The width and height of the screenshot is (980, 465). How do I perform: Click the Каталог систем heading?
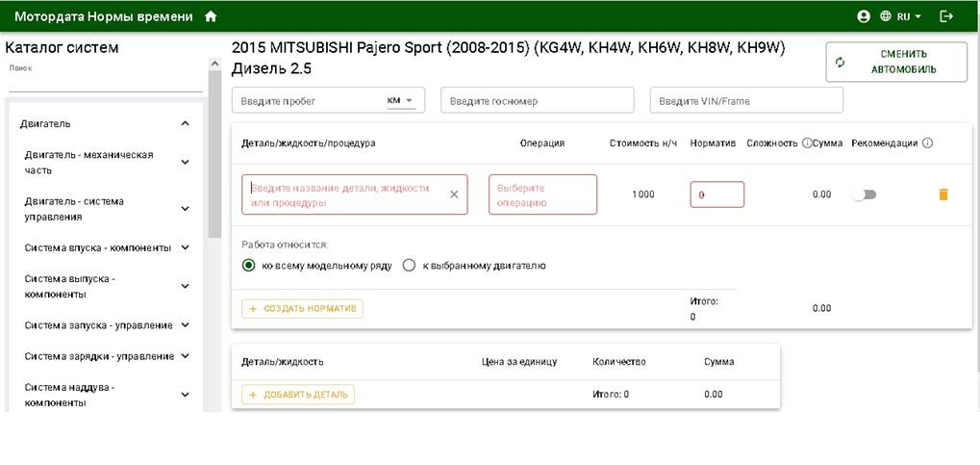pos(62,47)
